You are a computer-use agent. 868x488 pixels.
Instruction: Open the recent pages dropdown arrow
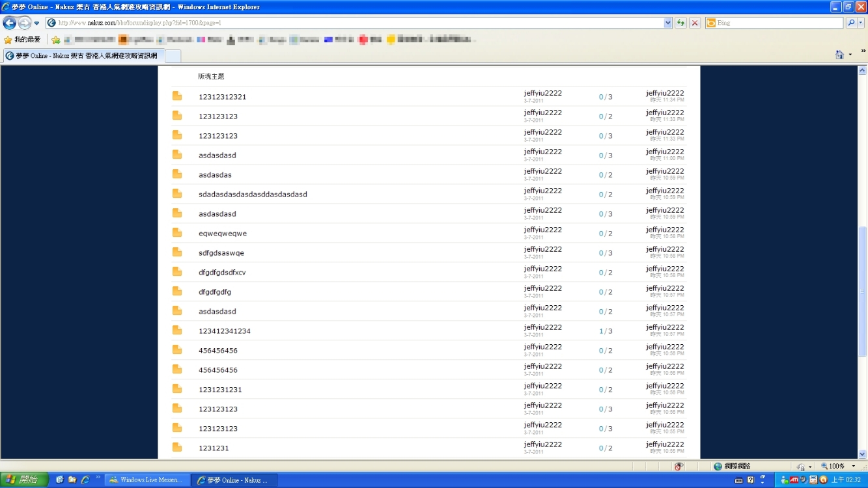point(36,23)
